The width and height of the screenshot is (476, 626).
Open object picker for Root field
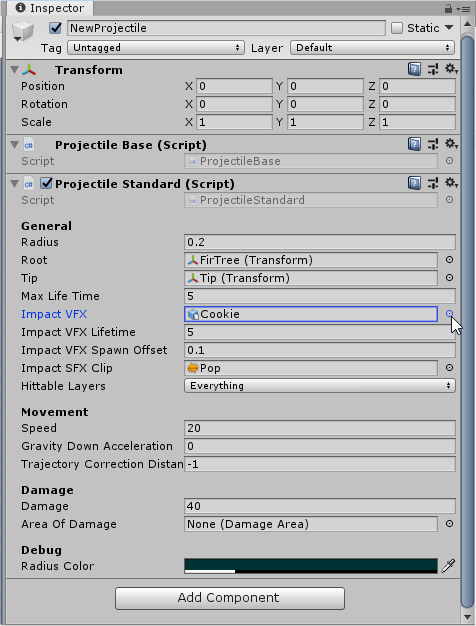pyautogui.click(x=449, y=260)
